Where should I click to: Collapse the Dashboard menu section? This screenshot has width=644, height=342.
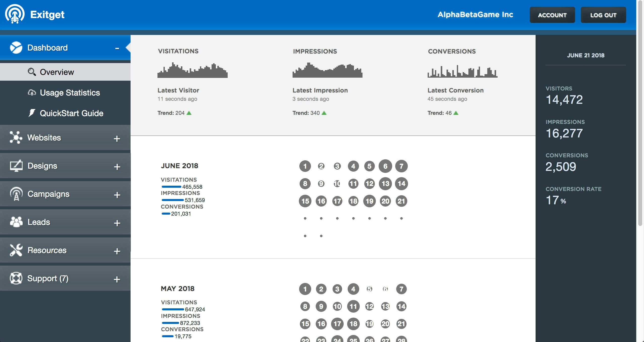(x=117, y=48)
